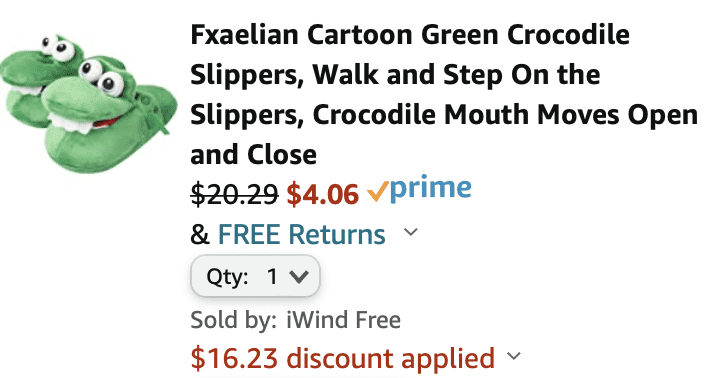Viewport: 716px width, 378px height.
Task: Click the orange Prime checkmark
Action: click(378, 191)
